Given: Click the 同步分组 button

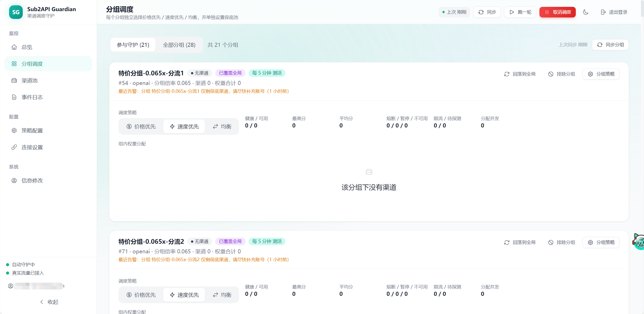Looking at the screenshot, I should point(610,45).
